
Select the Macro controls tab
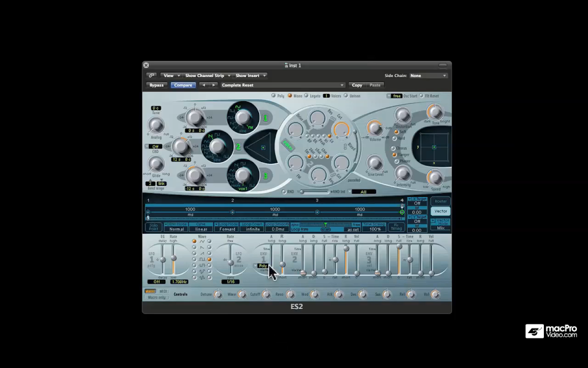coord(150,291)
